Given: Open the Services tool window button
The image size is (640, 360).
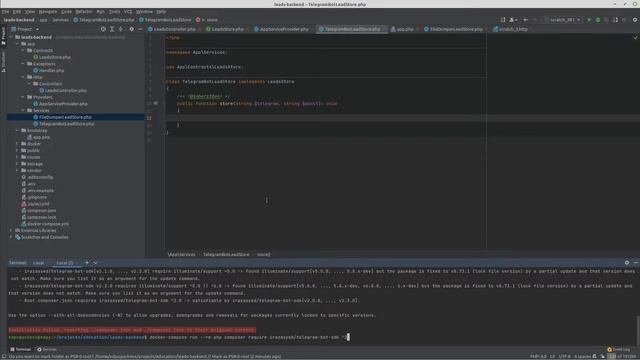Looking at the screenshot, I should (47, 349).
